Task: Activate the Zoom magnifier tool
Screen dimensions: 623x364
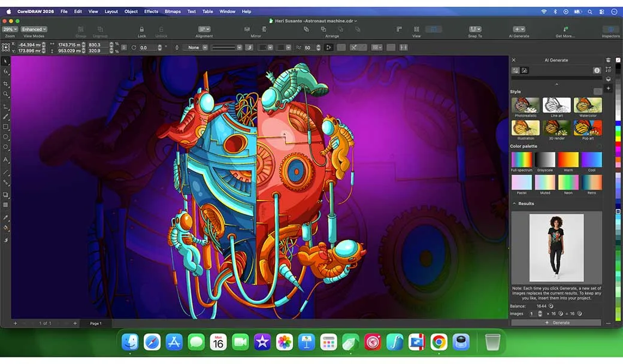Action: [5, 94]
